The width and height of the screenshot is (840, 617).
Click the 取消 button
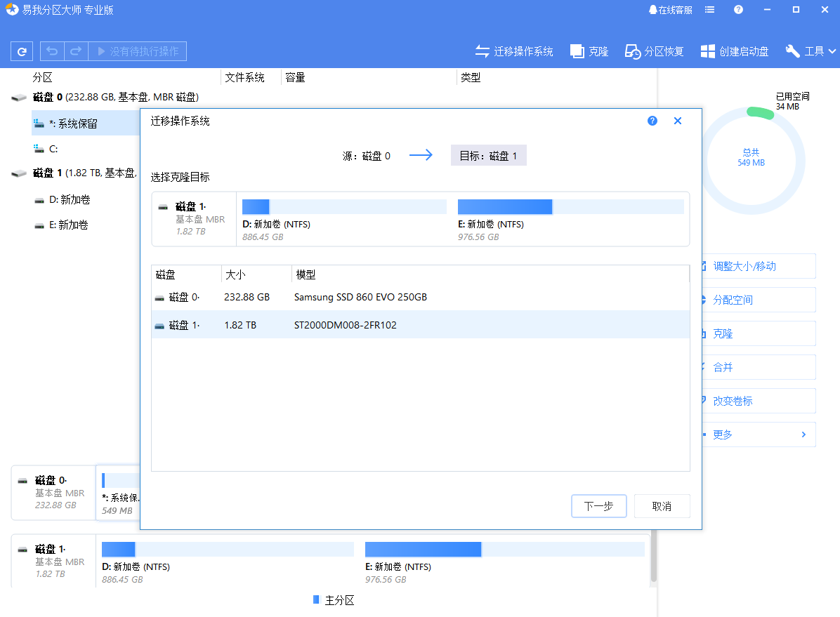662,506
